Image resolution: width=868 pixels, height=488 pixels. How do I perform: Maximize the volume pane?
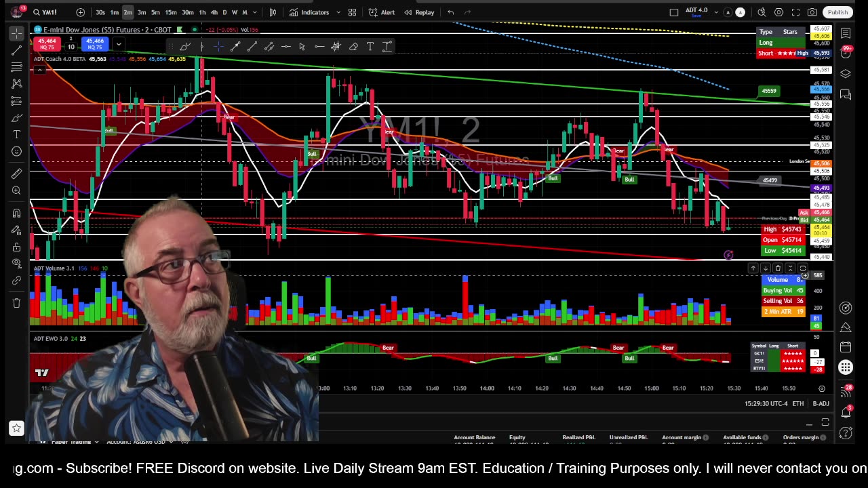[802, 268]
